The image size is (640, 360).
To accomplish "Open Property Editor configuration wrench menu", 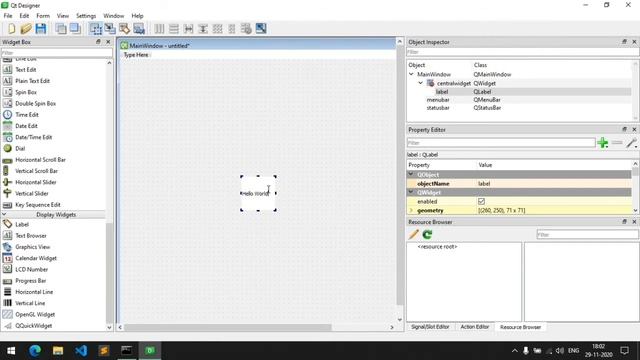I will click(631, 143).
